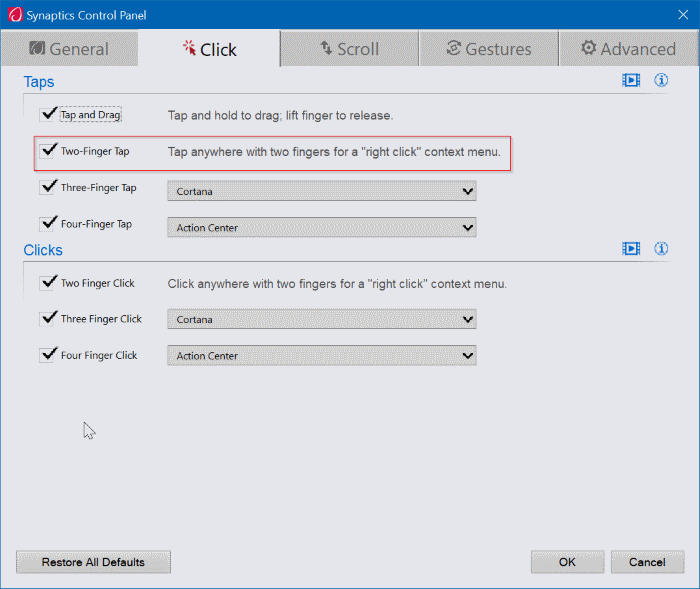Open the Clicks section info icon
The width and height of the screenshot is (700, 589).
[661, 249]
